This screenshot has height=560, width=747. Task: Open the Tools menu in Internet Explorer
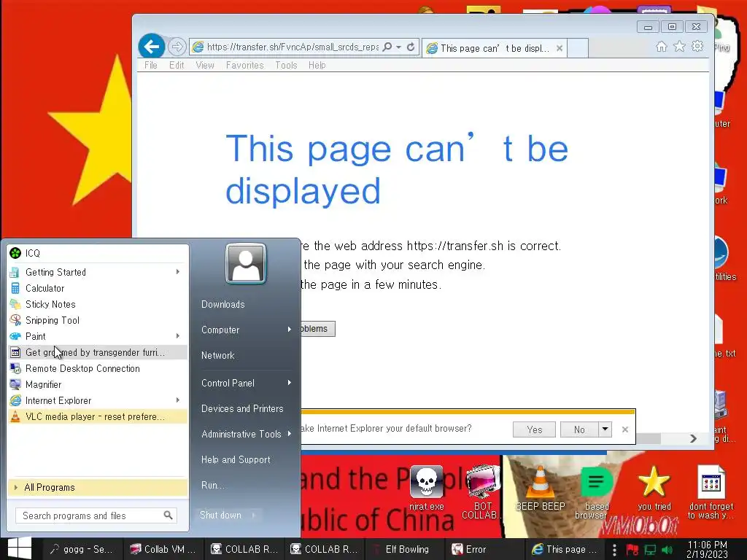click(x=286, y=65)
